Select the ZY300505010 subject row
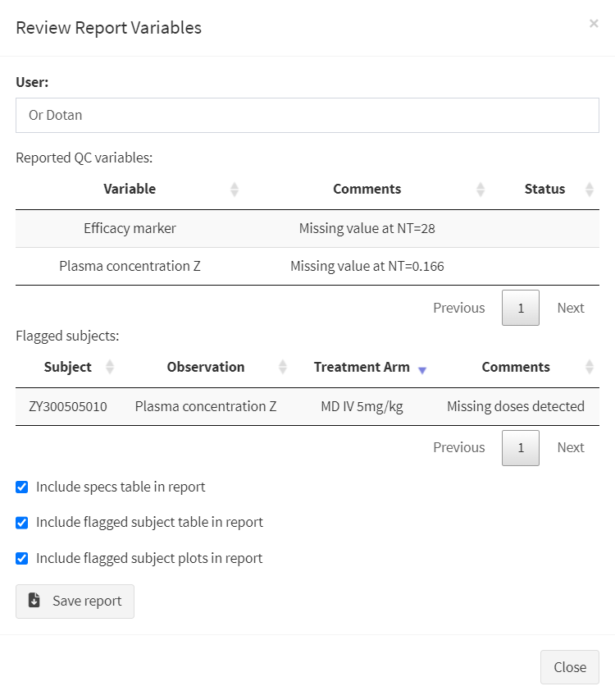Screen dimensions: 615x700 [307, 407]
